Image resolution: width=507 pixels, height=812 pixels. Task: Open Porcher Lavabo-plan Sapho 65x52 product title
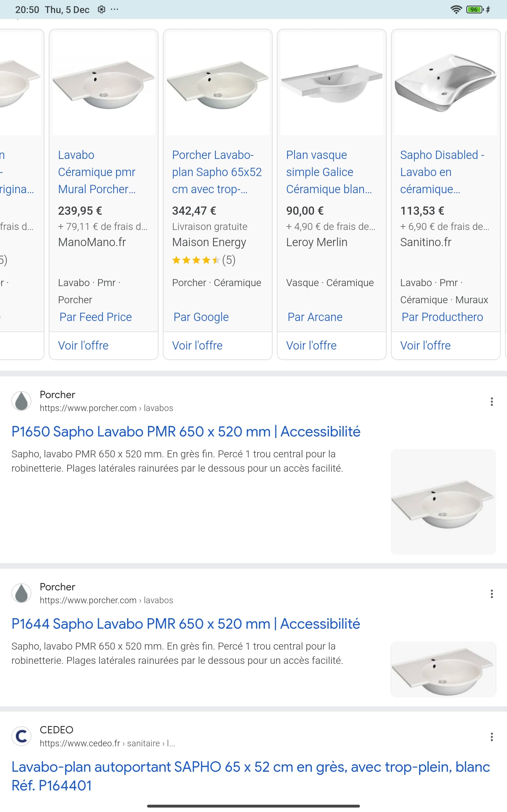click(x=217, y=172)
